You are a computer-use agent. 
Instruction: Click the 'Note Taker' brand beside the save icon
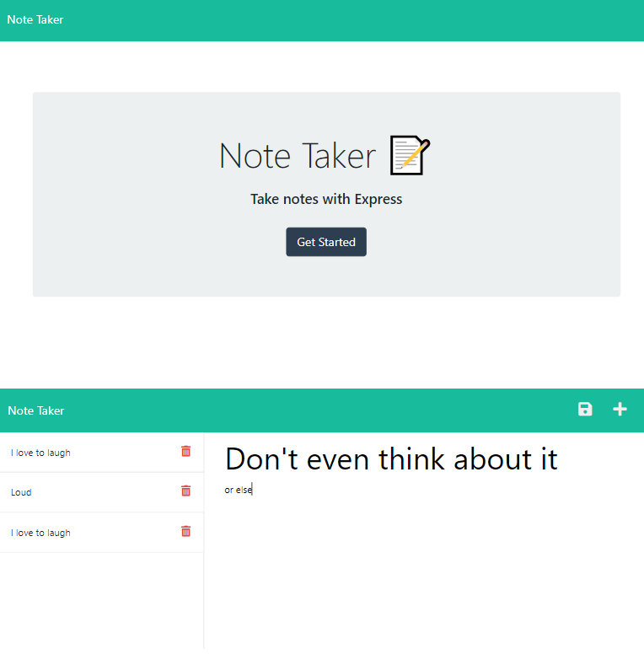36,410
